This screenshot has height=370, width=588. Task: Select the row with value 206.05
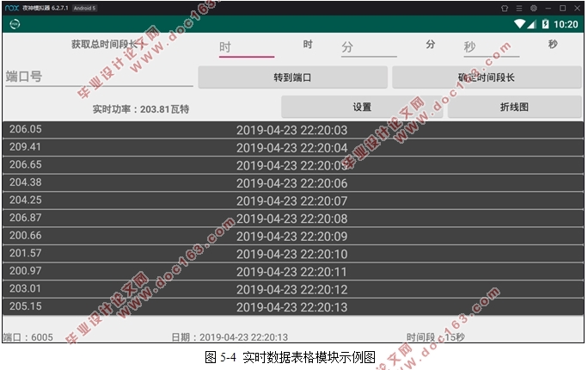(293, 130)
